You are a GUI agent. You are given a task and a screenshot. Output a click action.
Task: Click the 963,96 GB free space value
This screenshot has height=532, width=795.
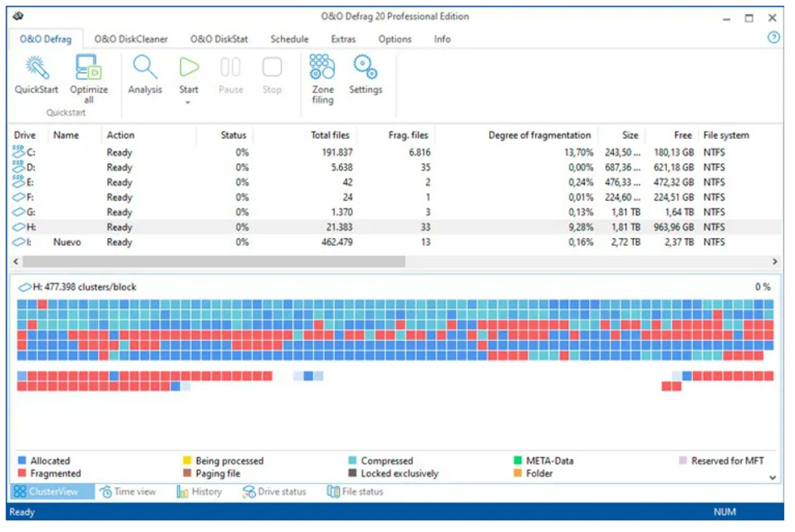tap(674, 227)
